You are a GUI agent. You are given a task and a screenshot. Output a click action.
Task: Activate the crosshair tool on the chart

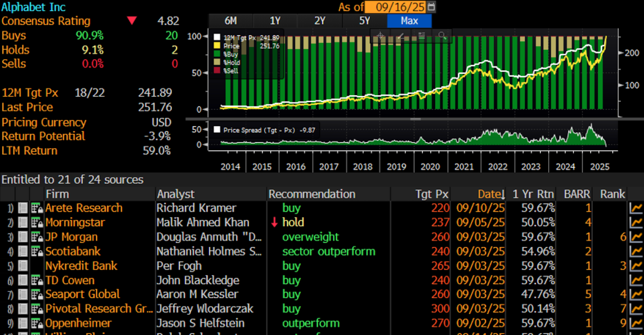[380, 35]
